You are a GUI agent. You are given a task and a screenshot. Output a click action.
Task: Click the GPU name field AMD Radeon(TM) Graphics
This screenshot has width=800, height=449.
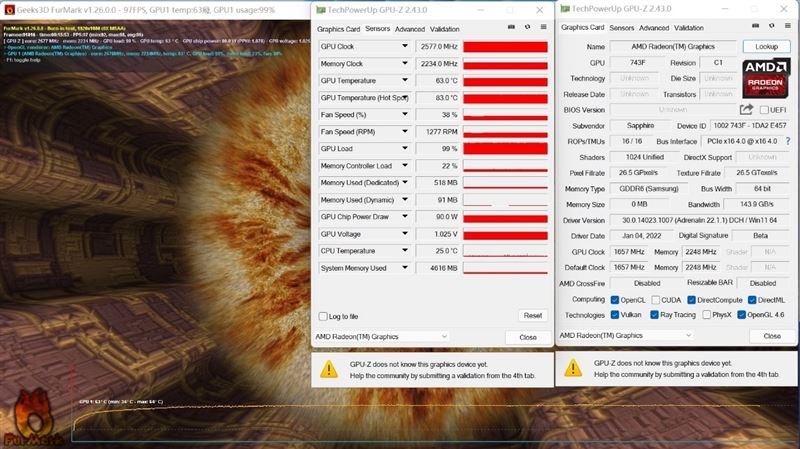click(x=673, y=46)
